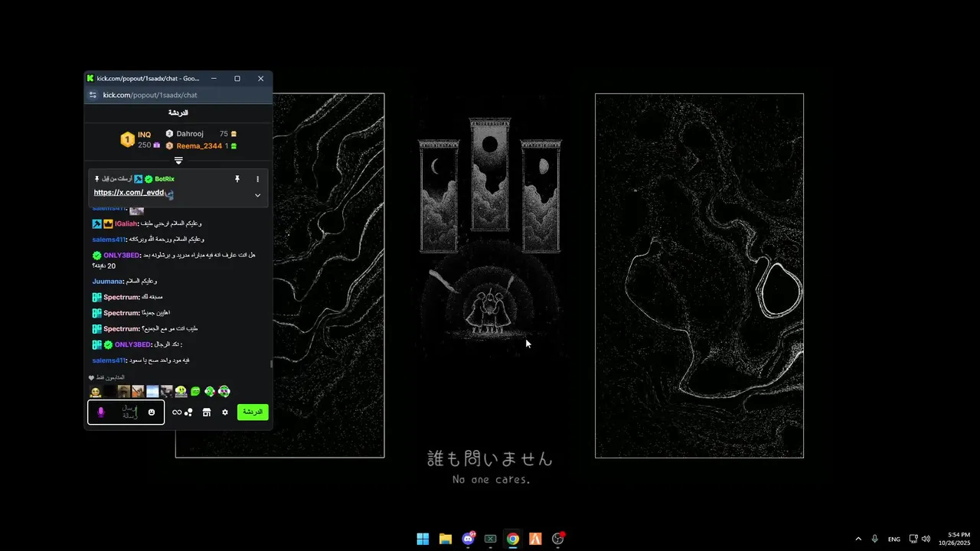980x551 pixels.
Task: Open File Explorer from the taskbar
Action: click(446, 539)
